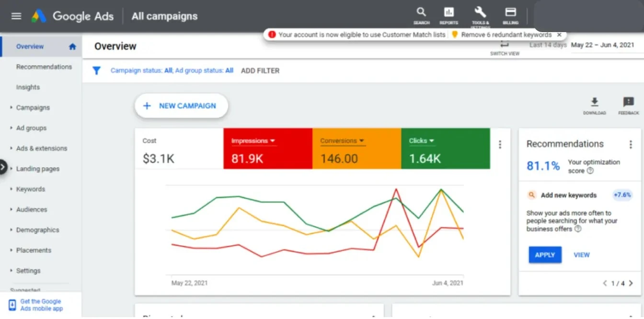Dismiss the Customer Match notification
The height and width of the screenshot is (319, 644).
pos(559,34)
